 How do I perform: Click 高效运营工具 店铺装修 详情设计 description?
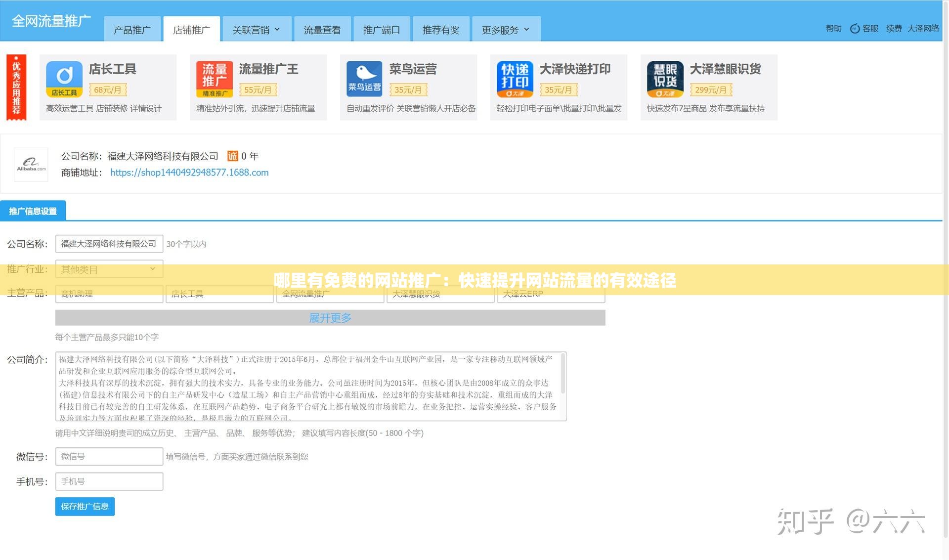(104, 108)
